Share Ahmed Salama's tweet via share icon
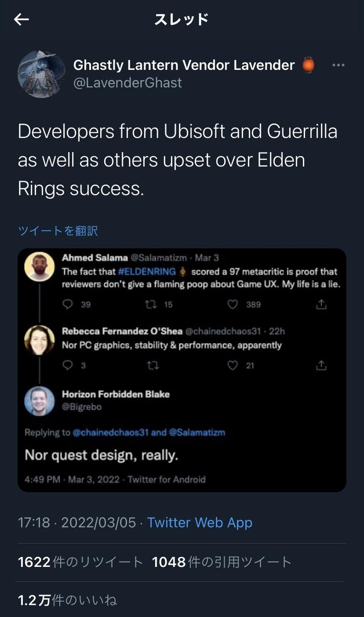The height and width of the screenshot is (617, 364). [x=321, y=304]
